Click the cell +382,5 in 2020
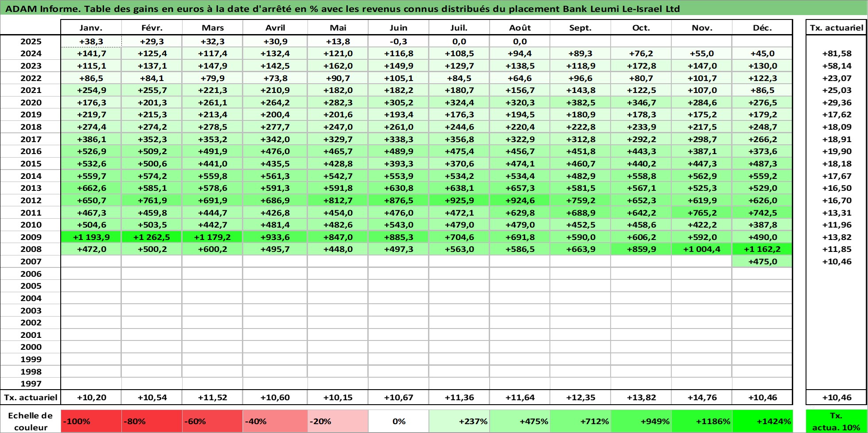This screenshot has height=433, width=868. point(580,102)
